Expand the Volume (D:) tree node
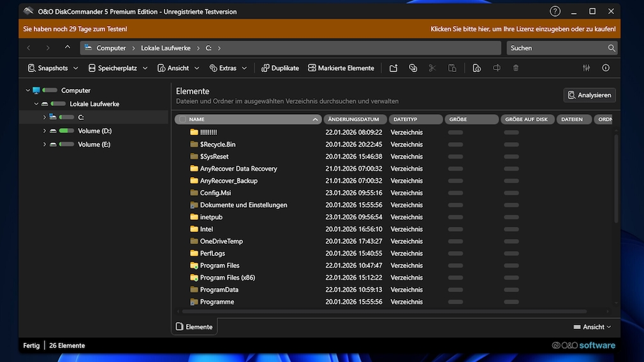Image resolution: width=644 pixels, height=362 pixels. [x=45, y=131]
